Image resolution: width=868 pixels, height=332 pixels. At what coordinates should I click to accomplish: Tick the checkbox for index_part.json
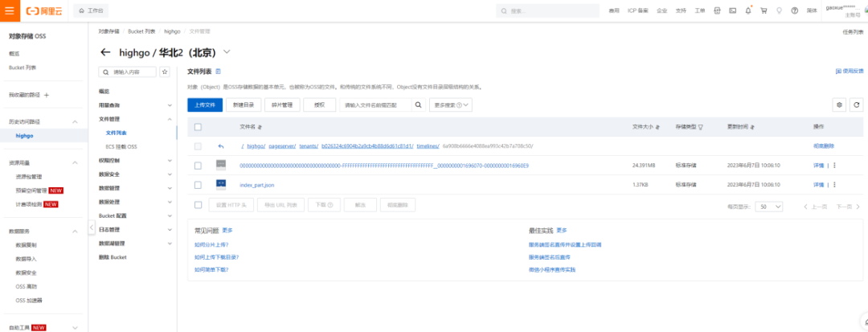(198, 185)
